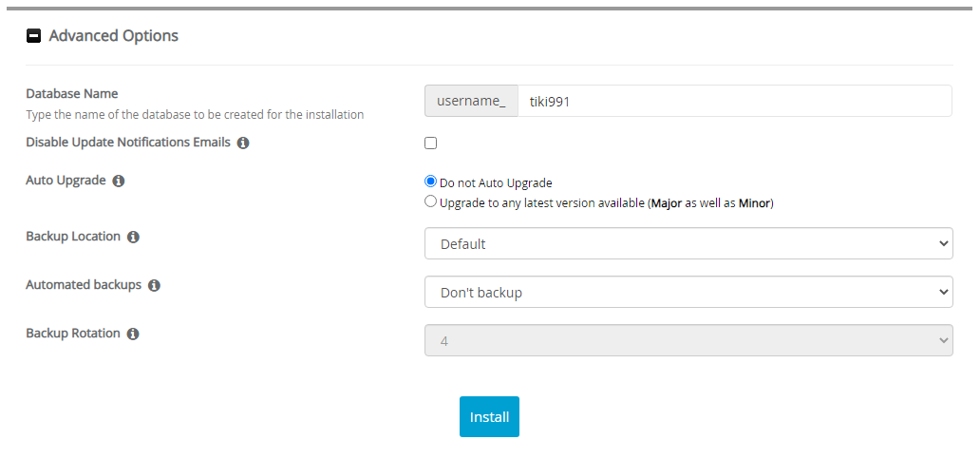Enable the Disable Update Notifications Emails checkbox
Viewport: 980px width, 459px height.
click(431, 143)
